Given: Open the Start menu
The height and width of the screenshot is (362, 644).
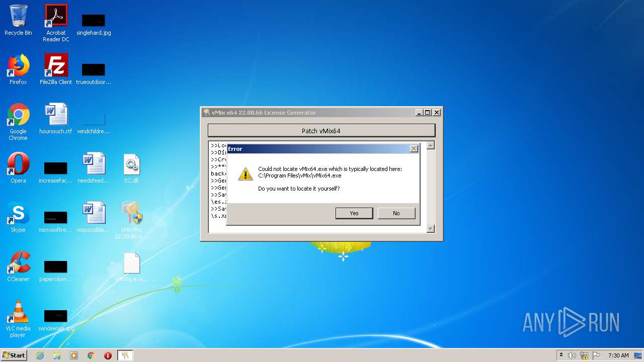Looking at the screenshot, I should [x=14, y=355].
